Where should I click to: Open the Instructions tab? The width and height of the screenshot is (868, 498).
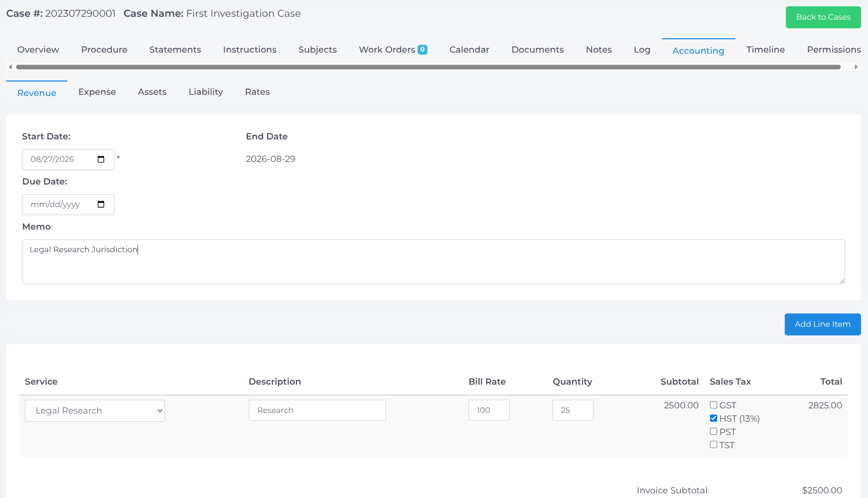pos(250,50)
